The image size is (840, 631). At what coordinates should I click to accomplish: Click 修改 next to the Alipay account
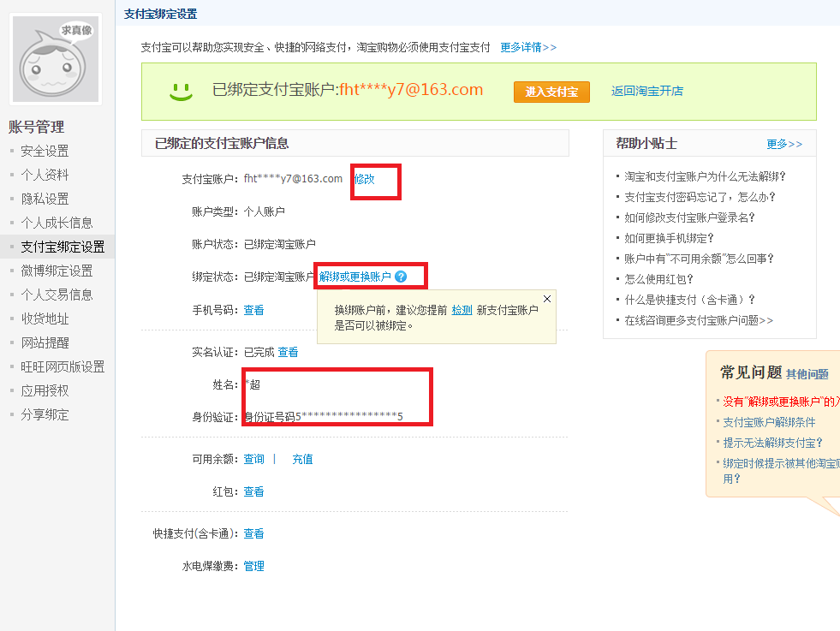(364, 179)
